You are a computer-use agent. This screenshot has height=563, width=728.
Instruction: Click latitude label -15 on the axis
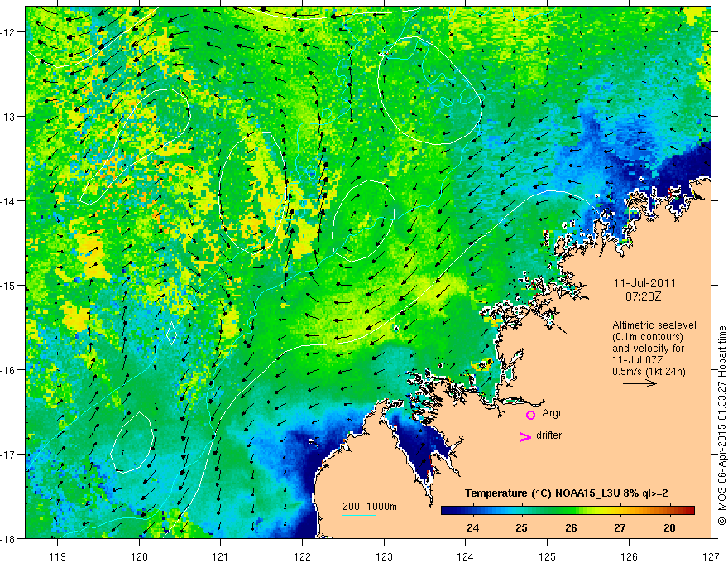point(8,285)
